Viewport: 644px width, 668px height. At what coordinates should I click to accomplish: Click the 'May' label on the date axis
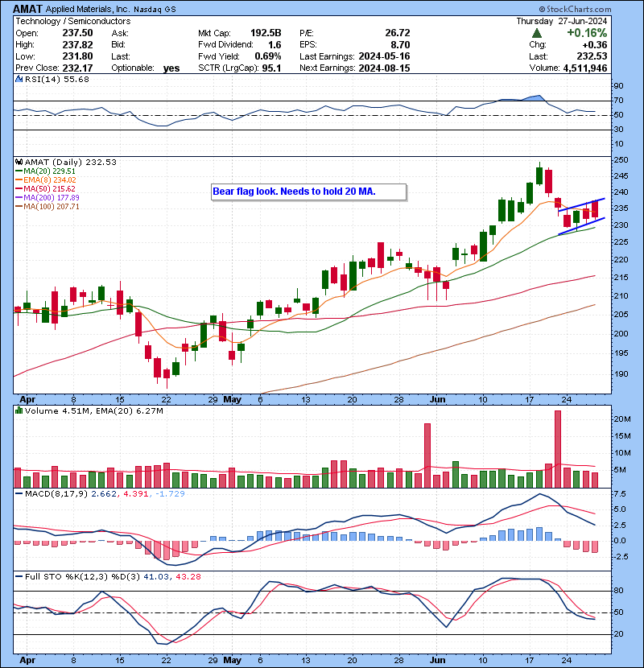233,399
